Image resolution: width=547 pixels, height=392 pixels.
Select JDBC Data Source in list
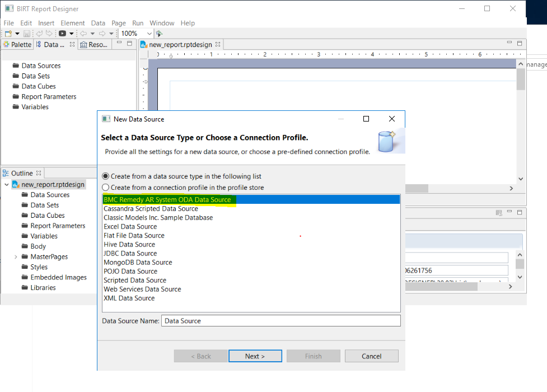pos(251,254)
